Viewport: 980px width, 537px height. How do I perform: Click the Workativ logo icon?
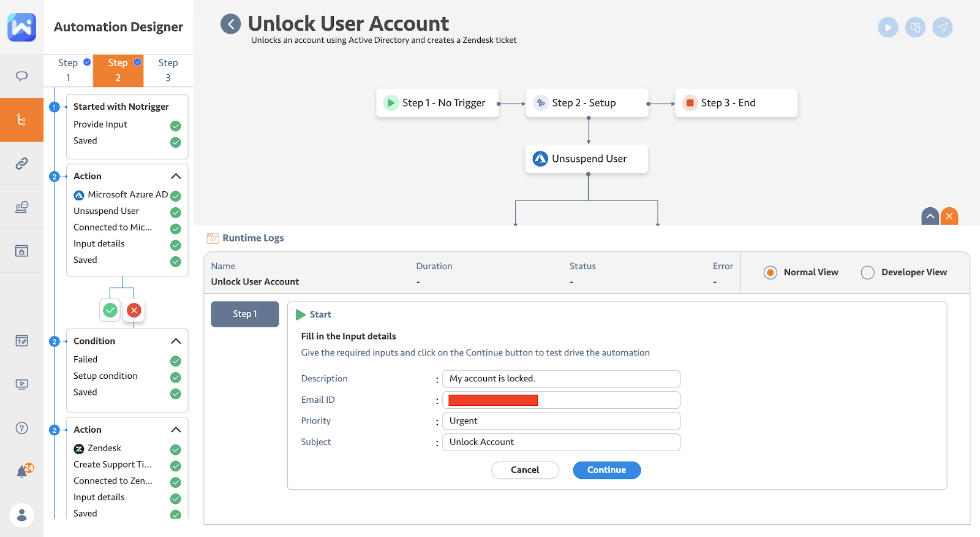(x=21, y=27)
